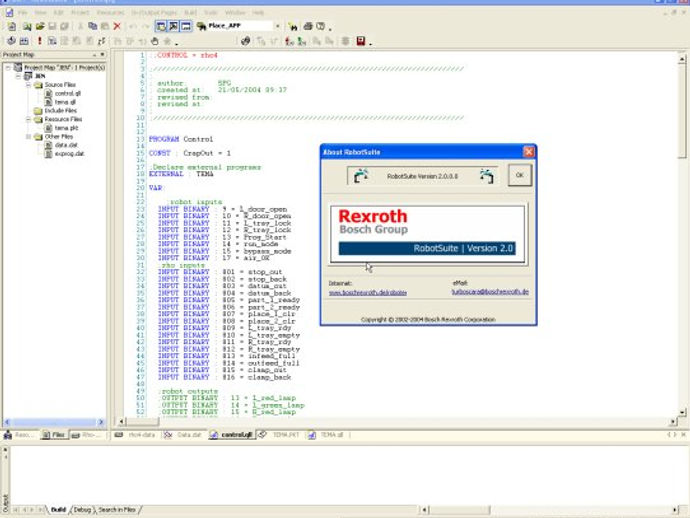Click the red disk icon ending the second toolbar
The height and width of the screenshot is (518, 690).
[361, 41]
